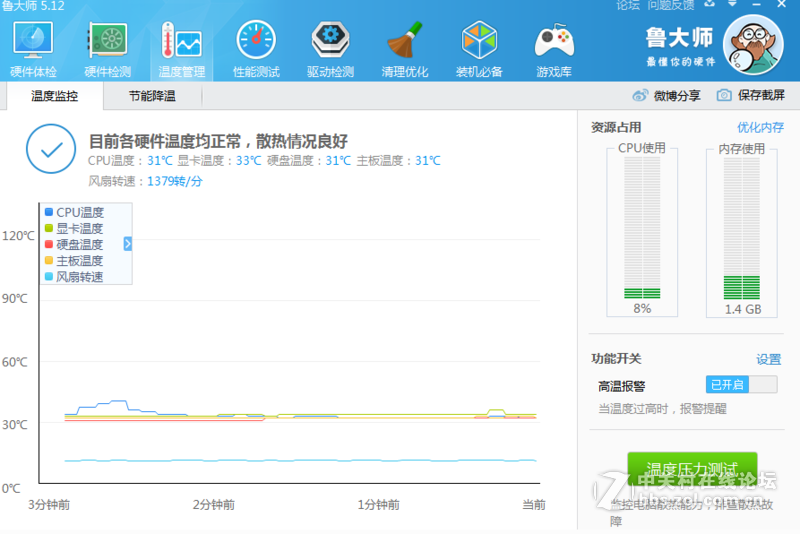Click the CPU温度 31℃ value
This screenshot has width=800, height=534.
tap(160, 161)
